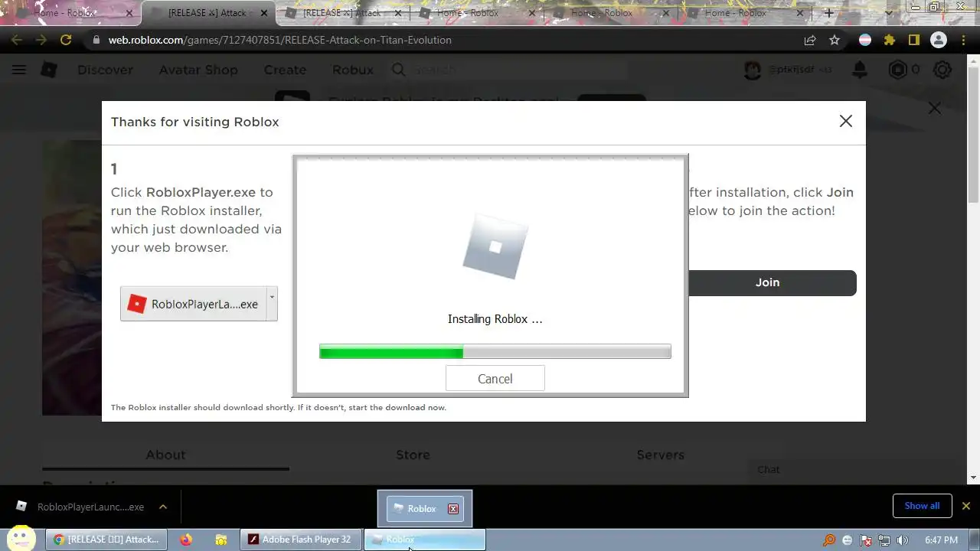
Task: Dismiss the banner behind the dialog
Action: coord(935,108)
